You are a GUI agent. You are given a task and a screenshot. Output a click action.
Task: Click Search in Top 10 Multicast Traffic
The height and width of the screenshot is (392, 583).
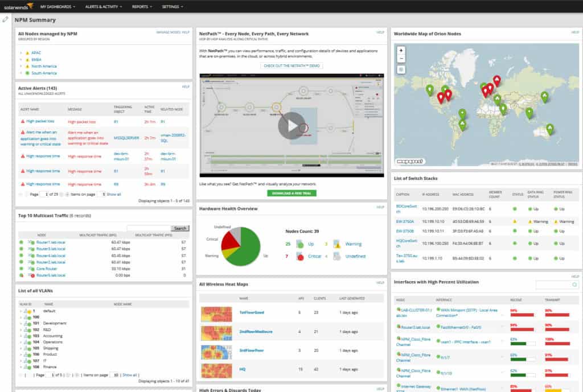point(180,228)
